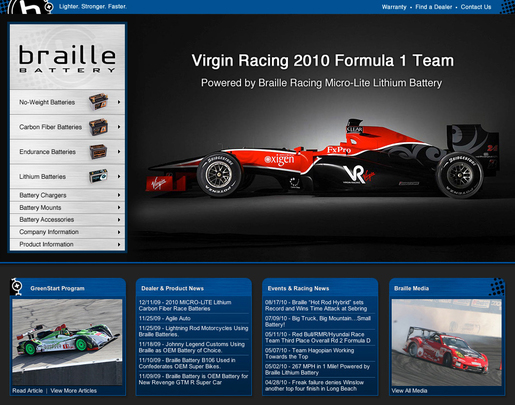This screenshot has height=405, width=515.
Task: Expand the Battery Accessories arrow
Action: 119,220
